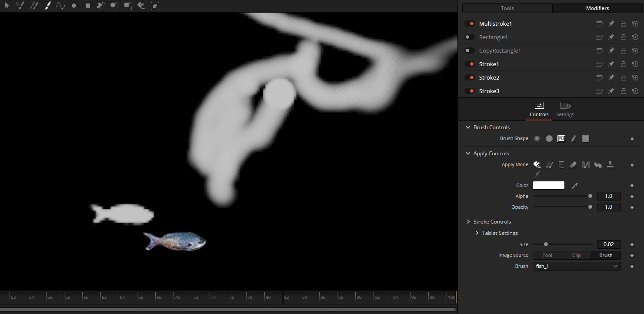The height and width of the screenshot is (314, 644).
Task: Open the Brush dropdown showing fish_1
Action: tap(576, 266)
